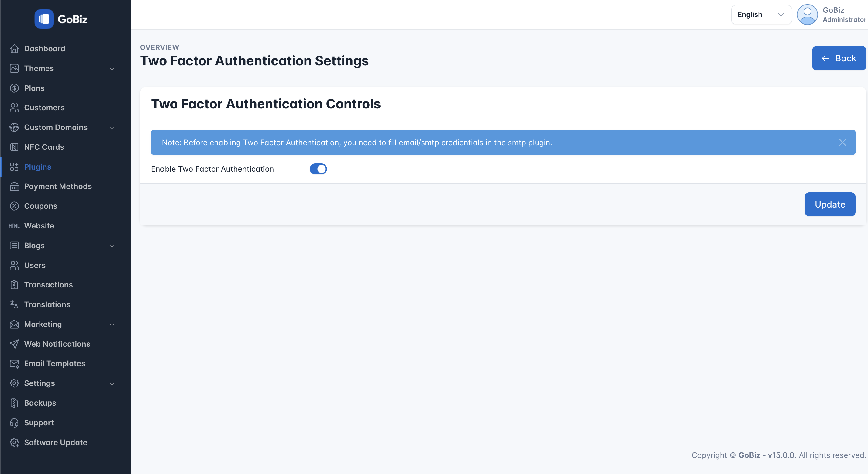Disable the Enable Two Factor Authentication toggle
Viewport: 868px width, 474px height.
[318, 169]
